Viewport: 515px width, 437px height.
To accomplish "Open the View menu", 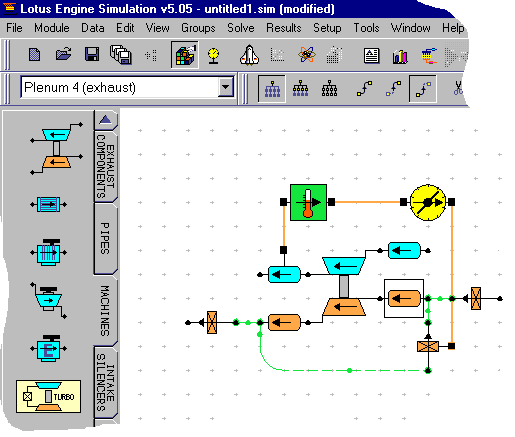I will pyautogui.click(x=157, y=28).
